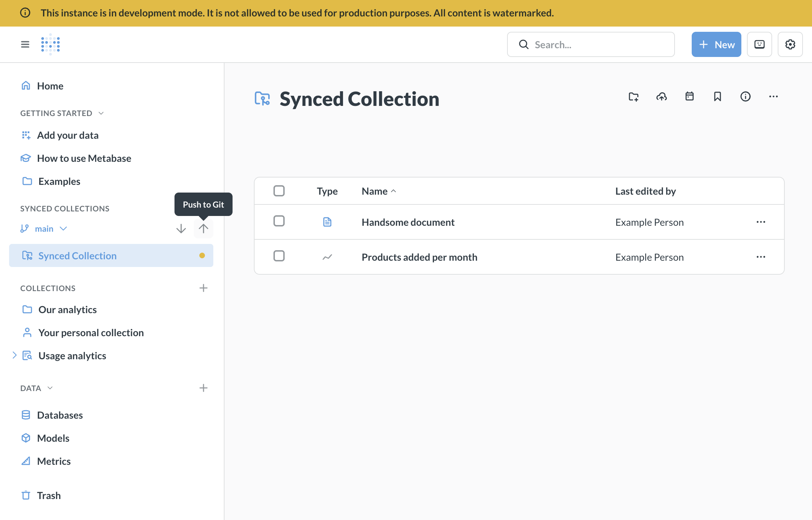Screen dimensions: 812x520
Task: Click the cloud upload icon
Action: (661, 97)
